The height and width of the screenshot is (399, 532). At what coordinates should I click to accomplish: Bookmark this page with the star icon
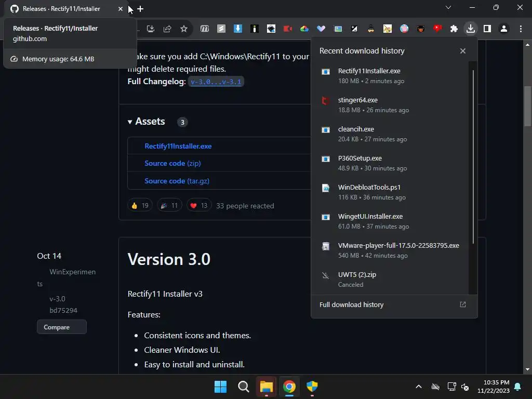[184, 29]
